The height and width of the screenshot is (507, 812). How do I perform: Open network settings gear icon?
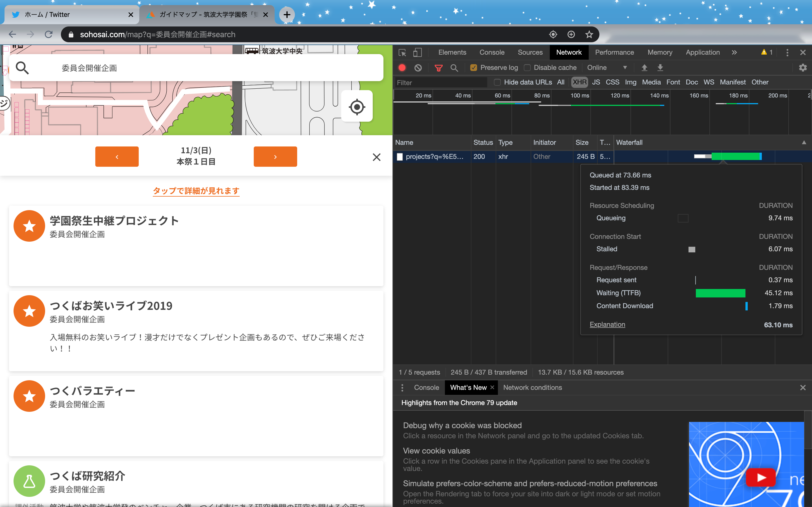[x=803, y=68]
